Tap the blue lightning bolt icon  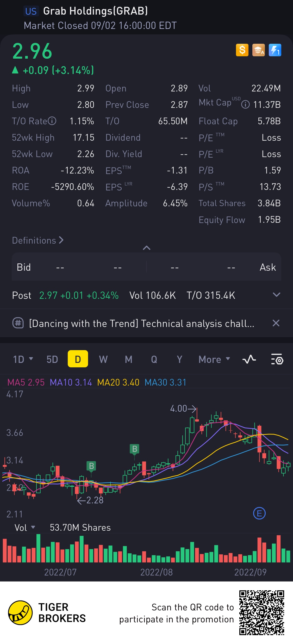(275, 50)
